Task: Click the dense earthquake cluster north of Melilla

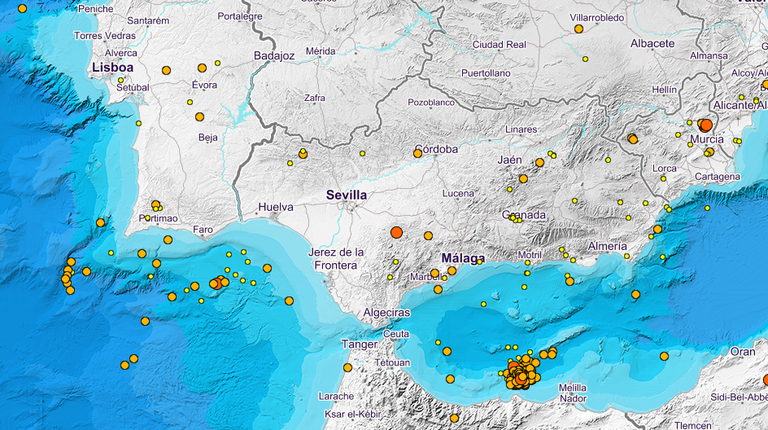Action: 521,375
